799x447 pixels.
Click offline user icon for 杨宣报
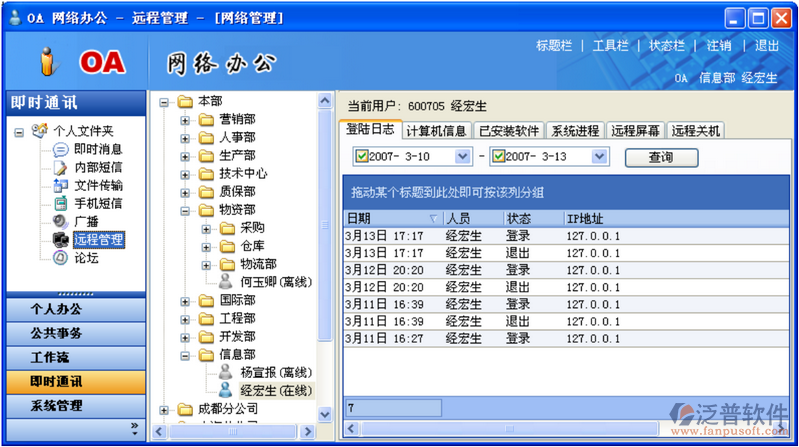point(226,372)
